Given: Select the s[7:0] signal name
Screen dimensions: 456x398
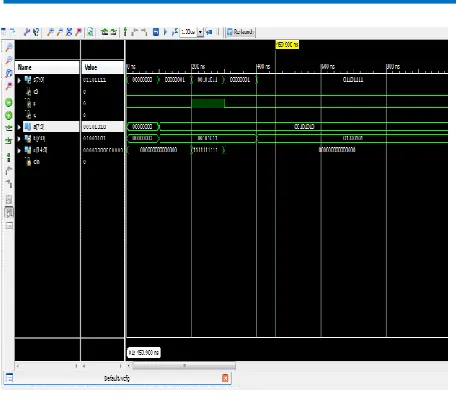Looking at the screenshot, I should click(39, 80).
